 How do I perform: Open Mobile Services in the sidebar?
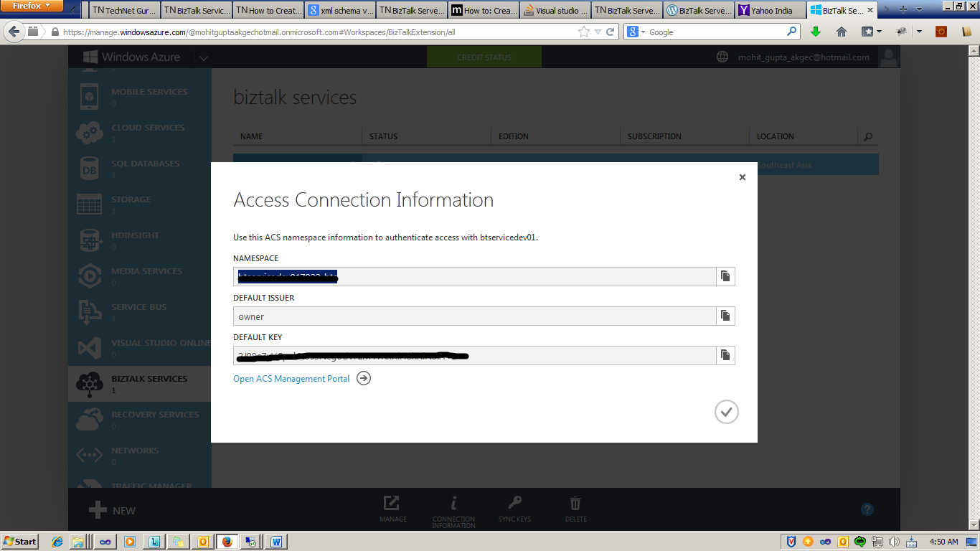(x=140, y=96)
